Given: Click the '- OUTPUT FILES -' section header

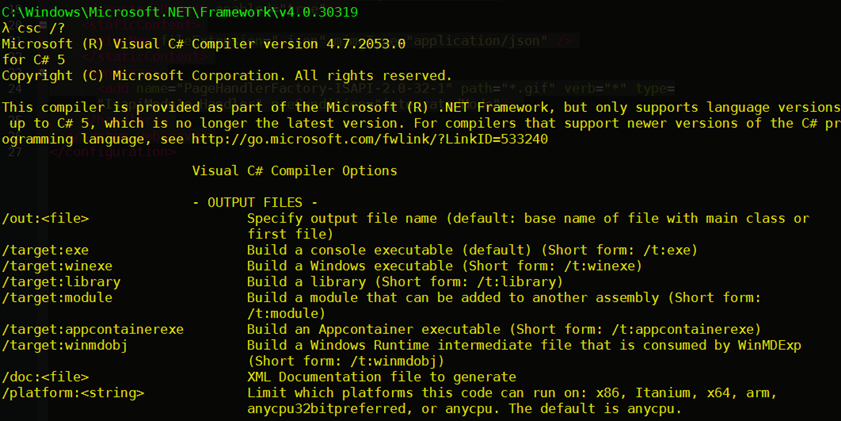Looking at the screenshot, I should coord(255,203).
